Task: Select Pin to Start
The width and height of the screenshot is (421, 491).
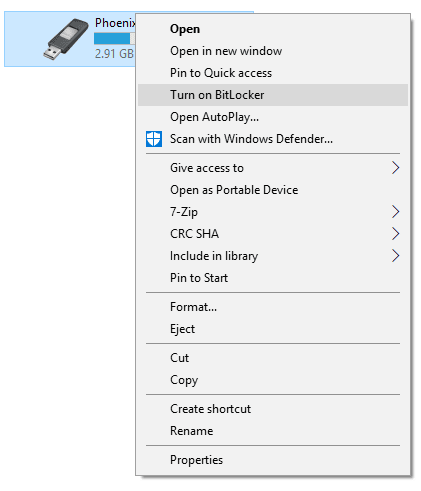Action: point(273,278)
